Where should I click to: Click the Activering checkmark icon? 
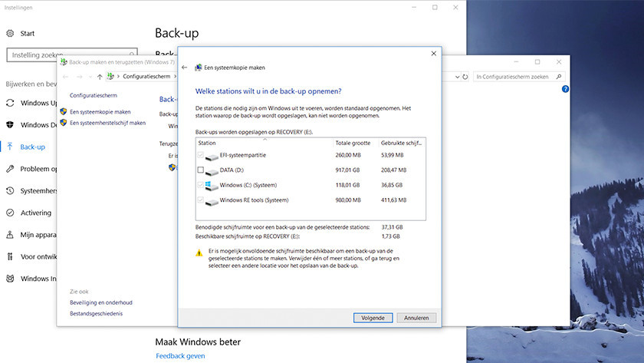(10, 213)
